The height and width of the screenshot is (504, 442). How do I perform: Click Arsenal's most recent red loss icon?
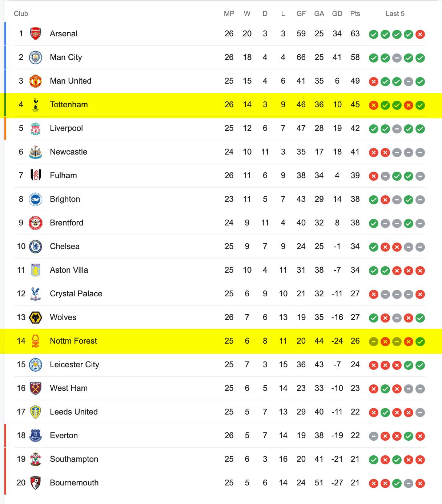[x=420, y=35]
